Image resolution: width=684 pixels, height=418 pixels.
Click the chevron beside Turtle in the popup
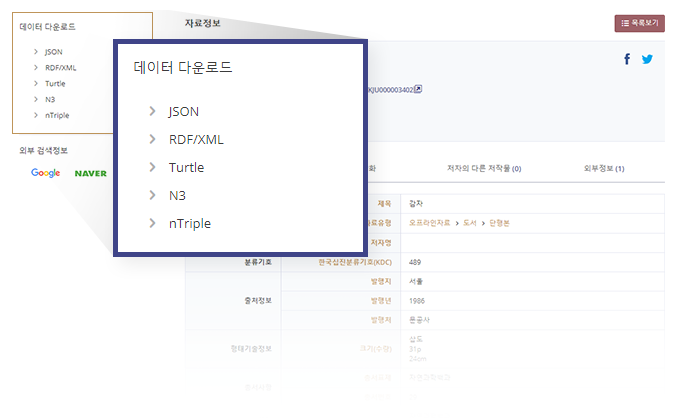[x=152, y=167]
